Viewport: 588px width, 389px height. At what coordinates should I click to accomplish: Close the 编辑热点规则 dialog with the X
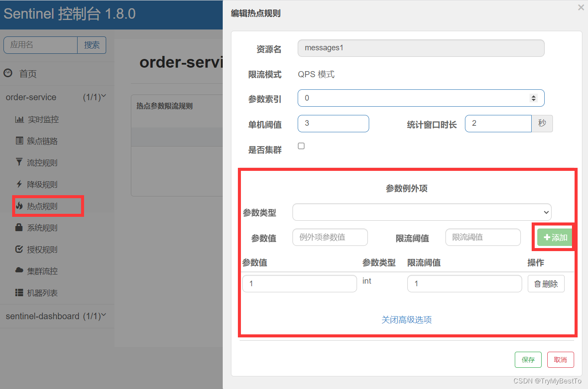pos(581,7)
